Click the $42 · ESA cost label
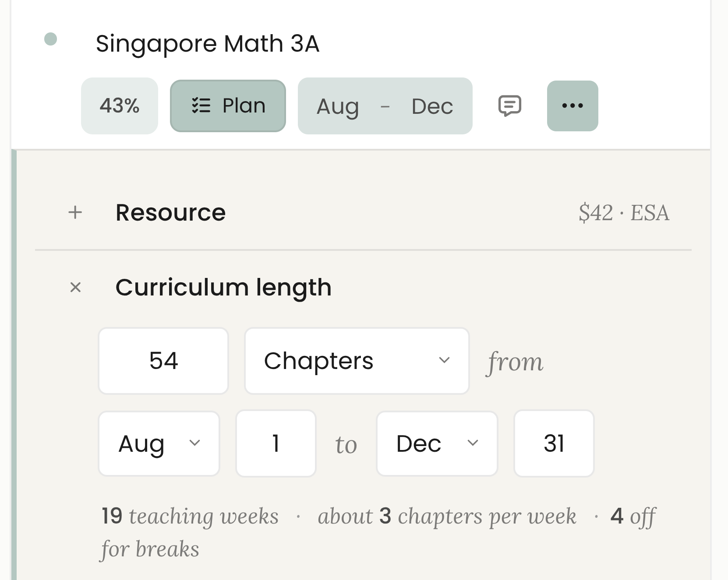Screen dimensions: 728x580 624,213
